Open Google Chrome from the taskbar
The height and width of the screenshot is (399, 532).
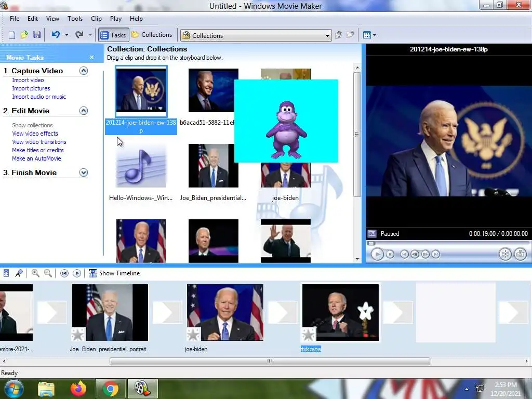point(110,389)
